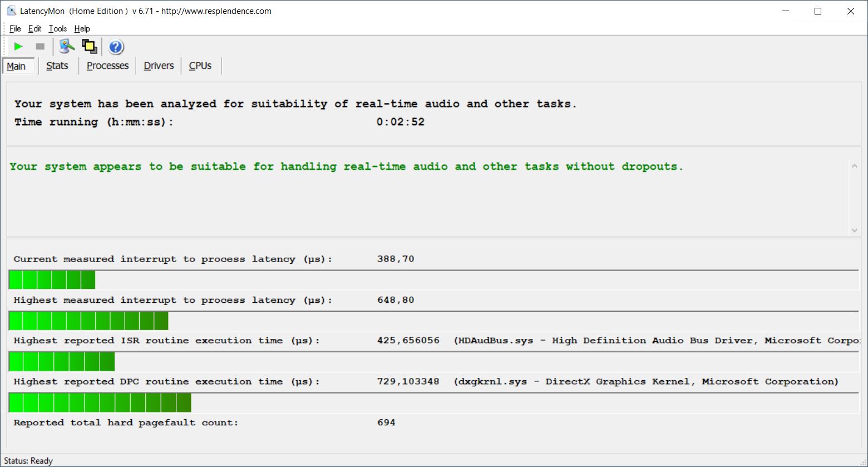868x467 pixels.
Task: Maximize the LatencyMon window
Action: (x=818, y=11)
